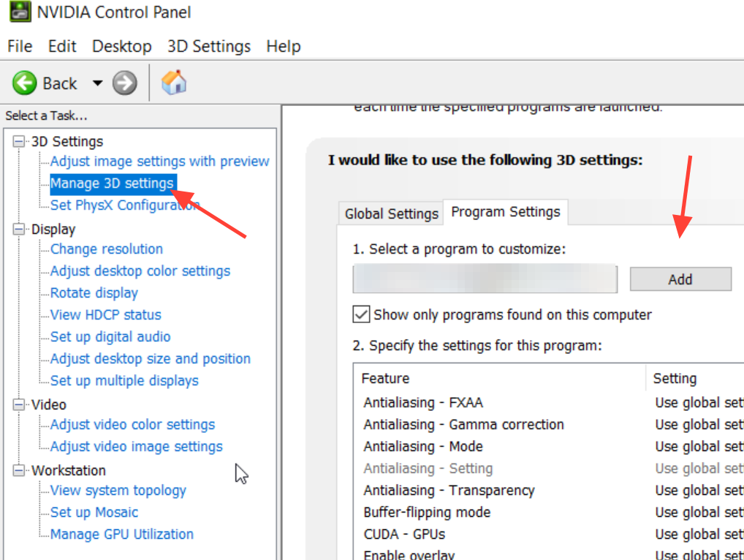Image resolution: width=744 pixels, height=560 pixels.
Task: Click setting value for Antialiasing - FXAA
Action: [699, 402]
